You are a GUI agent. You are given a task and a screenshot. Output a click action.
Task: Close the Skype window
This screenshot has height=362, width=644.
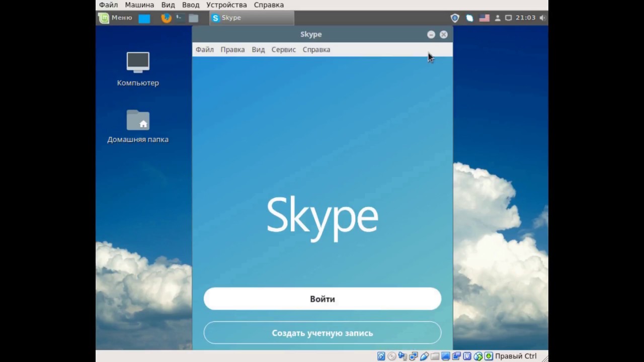point(443,34)
